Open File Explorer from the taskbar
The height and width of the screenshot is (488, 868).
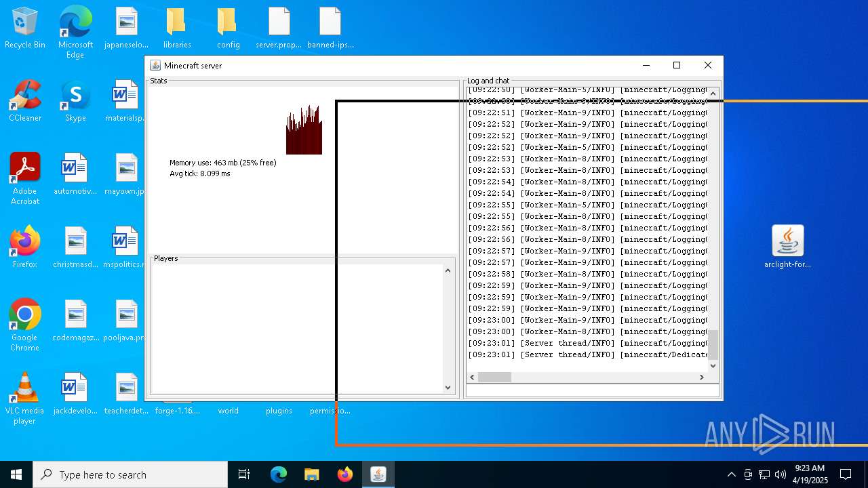[312, 474]
